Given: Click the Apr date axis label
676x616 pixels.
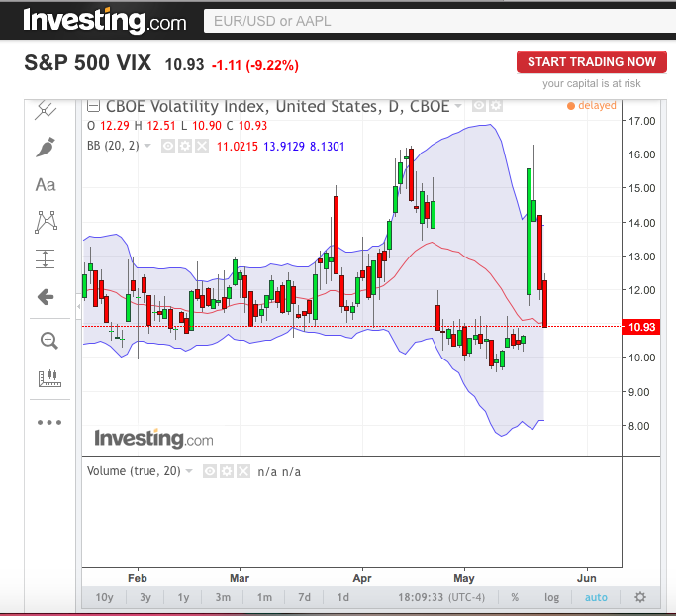Looking at the screenshot, I should (x=362, y=578).
